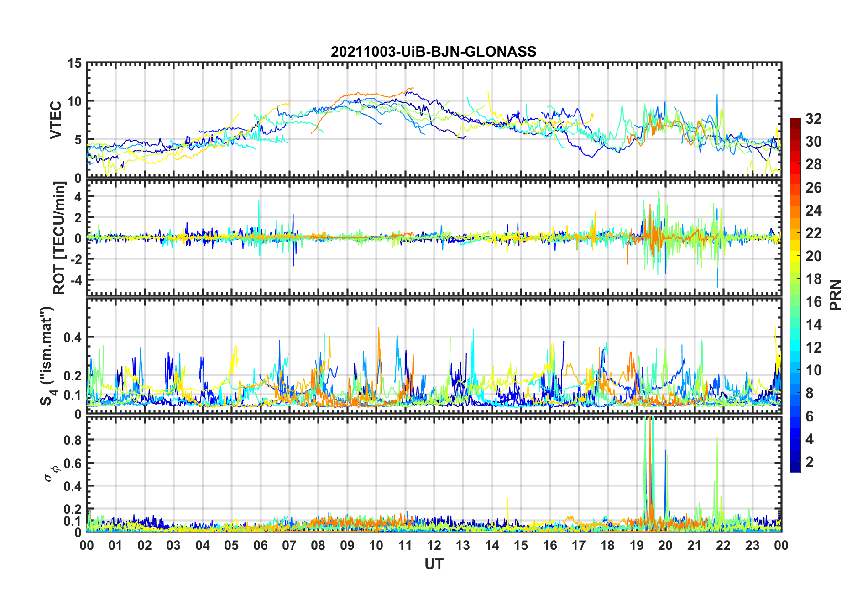Click S4 tick label 0.4
The image size is (868, 590).
pyautogui.click(x=73, y=337)
